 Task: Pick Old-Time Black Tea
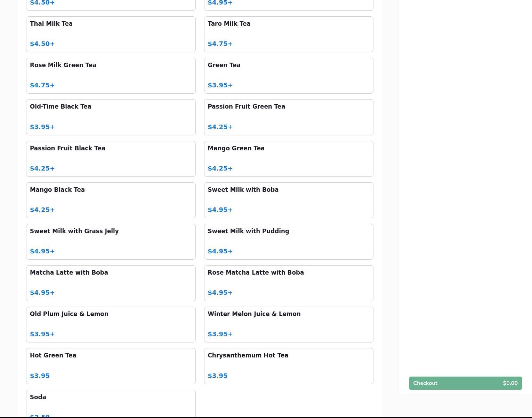[x=111, y=117]
